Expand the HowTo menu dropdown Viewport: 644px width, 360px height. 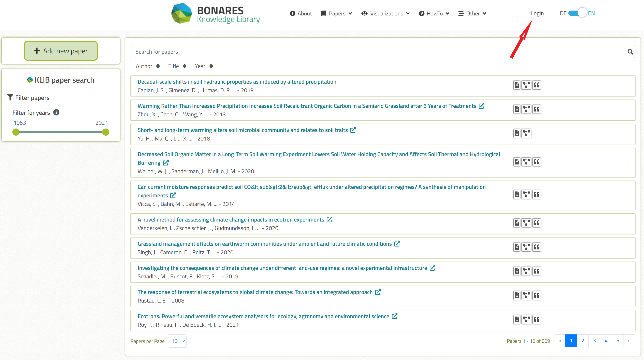tap(434, 14)
